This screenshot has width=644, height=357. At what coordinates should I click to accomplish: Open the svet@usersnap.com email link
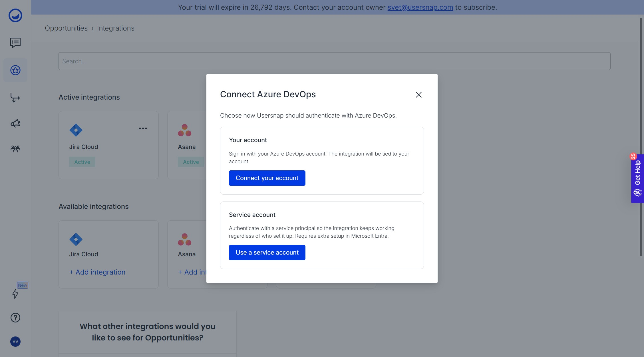(420, 7)
